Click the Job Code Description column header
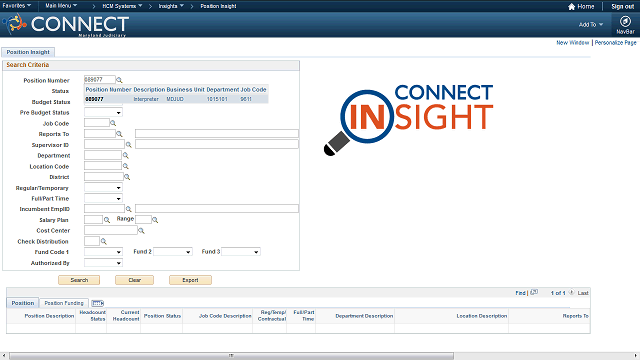Image resolution: width=640 pixels, height=360 pixels. tap(225, 316)
